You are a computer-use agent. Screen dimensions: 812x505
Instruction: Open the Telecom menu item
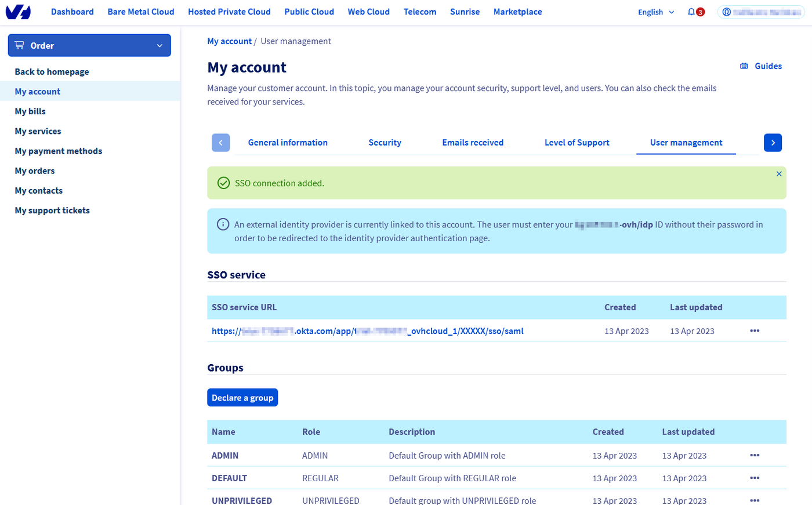[420, 12]
